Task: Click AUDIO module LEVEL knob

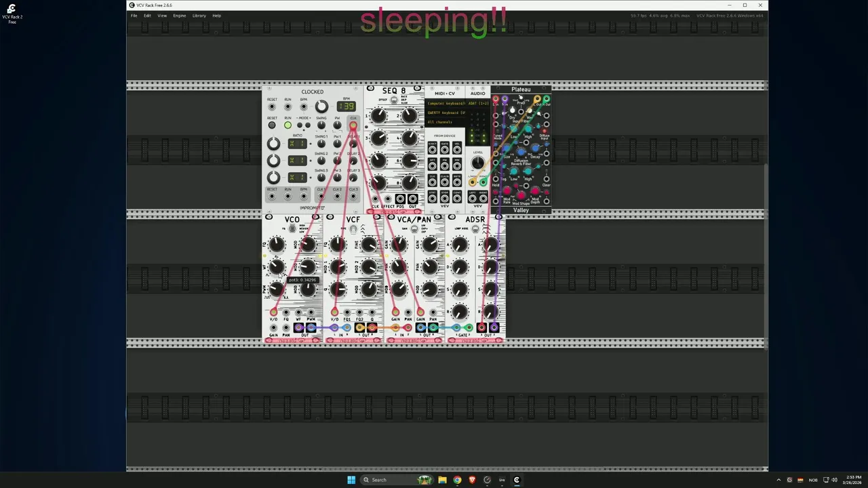Action: point(477,162)
